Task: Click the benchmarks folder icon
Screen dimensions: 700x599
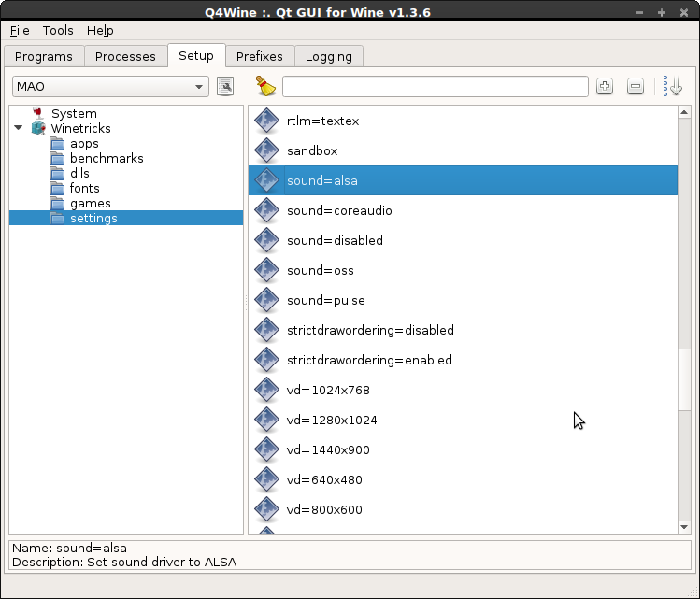Action: point(57,159)
